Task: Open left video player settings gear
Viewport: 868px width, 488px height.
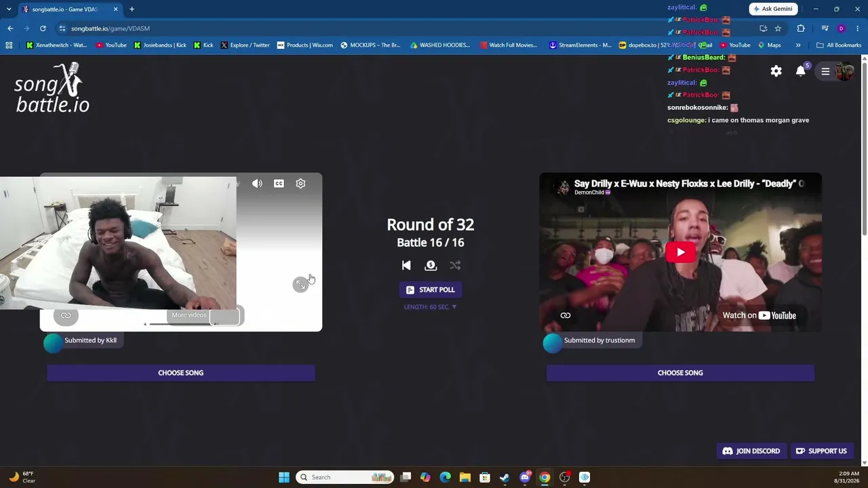Action: [x=300, y=184]
